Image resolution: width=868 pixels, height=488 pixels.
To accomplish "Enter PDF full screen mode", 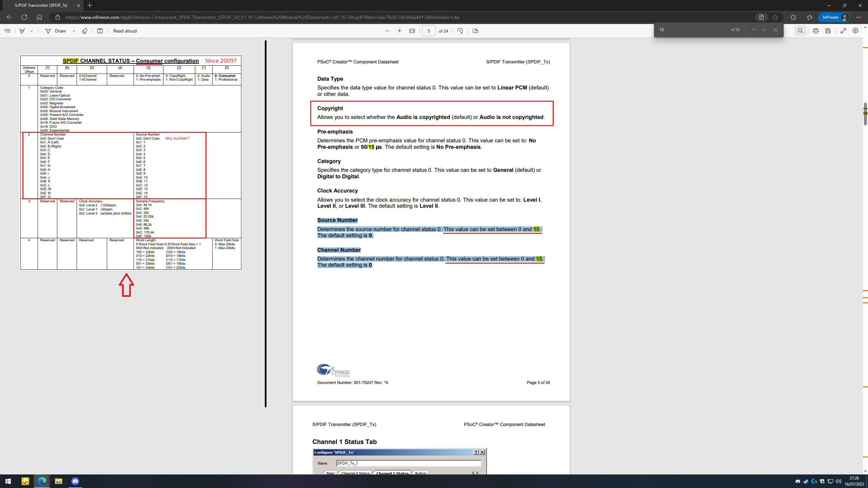I will [843, 31].
